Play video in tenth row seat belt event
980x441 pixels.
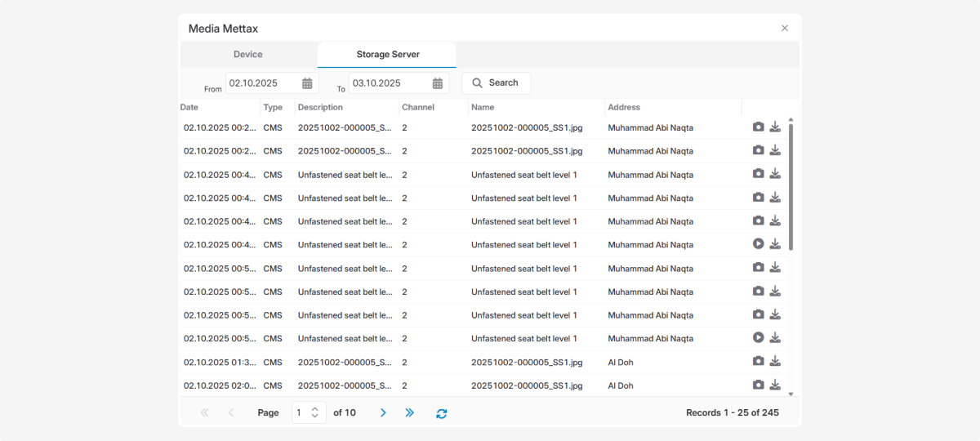tap(759, 338)
